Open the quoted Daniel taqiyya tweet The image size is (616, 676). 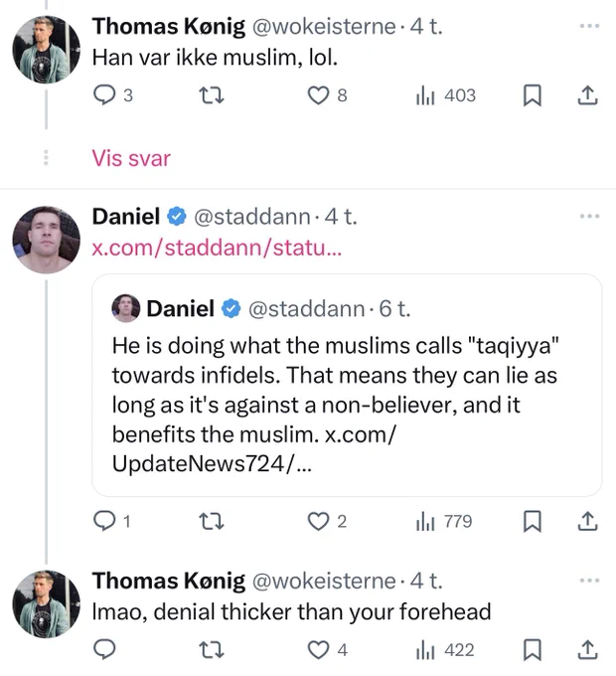(x=347, y=385)
